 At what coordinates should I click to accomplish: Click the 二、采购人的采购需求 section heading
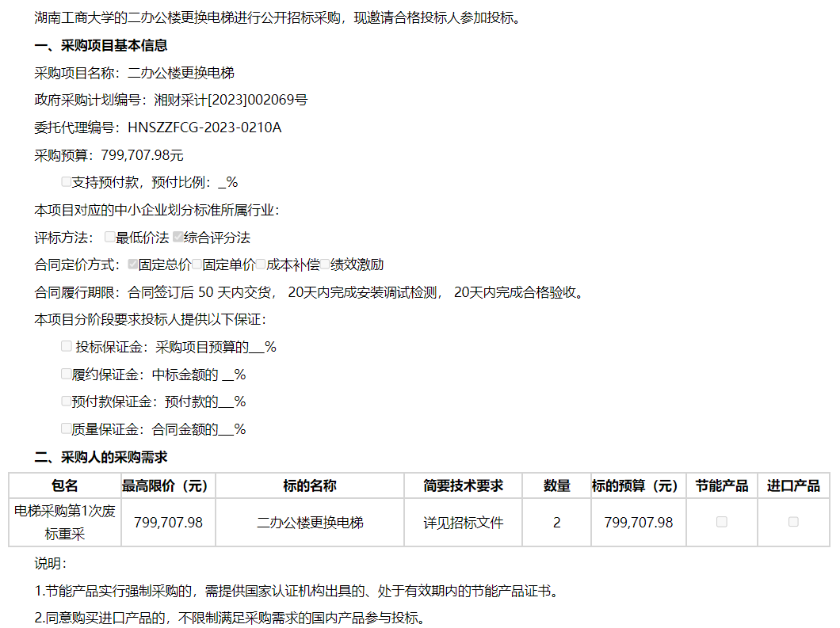(101, 457)
